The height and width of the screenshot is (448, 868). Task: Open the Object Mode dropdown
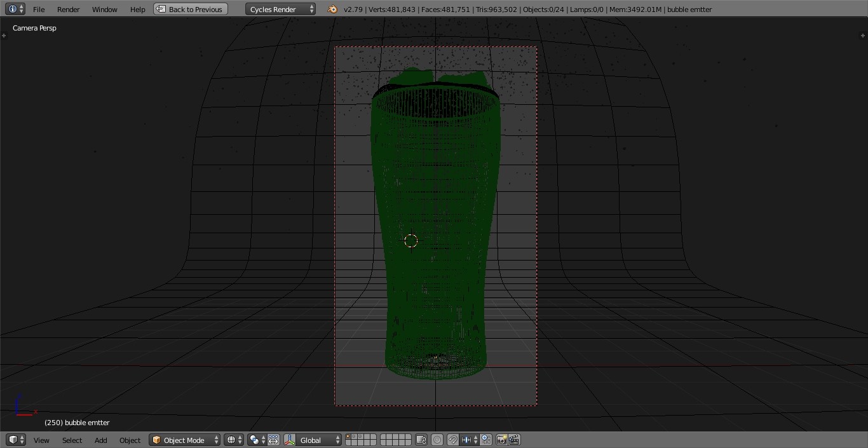tap(184, 440)
